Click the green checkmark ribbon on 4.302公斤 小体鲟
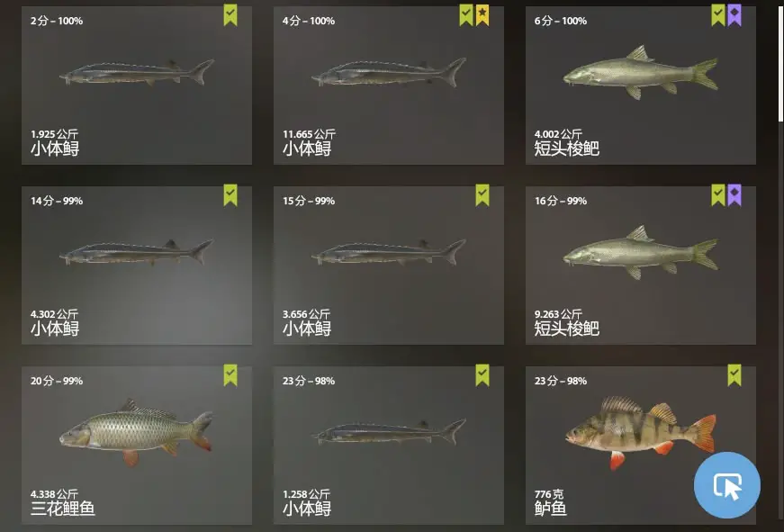This screenshot has height=532, width=784. (x=230, y=195)
